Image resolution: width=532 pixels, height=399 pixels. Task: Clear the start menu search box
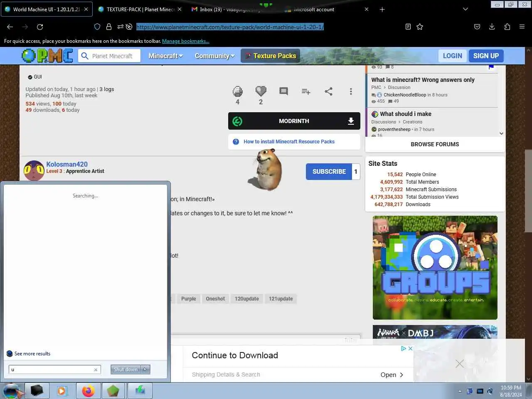tap(96, 369)
